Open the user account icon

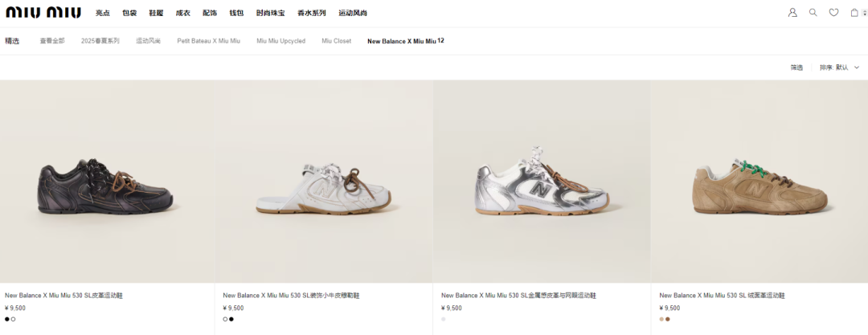coord(792,13)
